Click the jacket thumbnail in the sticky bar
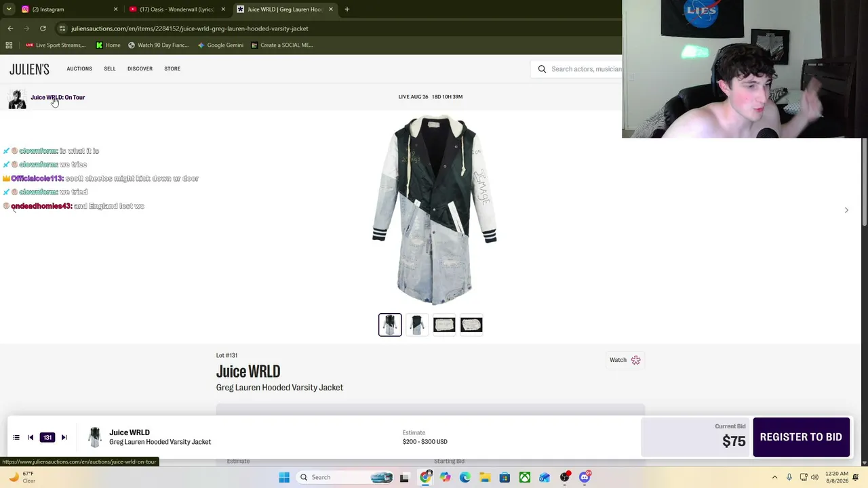The height and width of the screenshot is (488, 868). point(94,437)
